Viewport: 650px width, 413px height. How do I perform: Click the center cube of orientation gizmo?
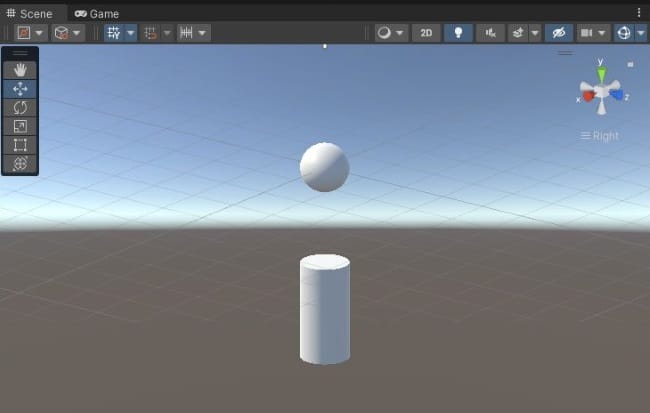601,91
